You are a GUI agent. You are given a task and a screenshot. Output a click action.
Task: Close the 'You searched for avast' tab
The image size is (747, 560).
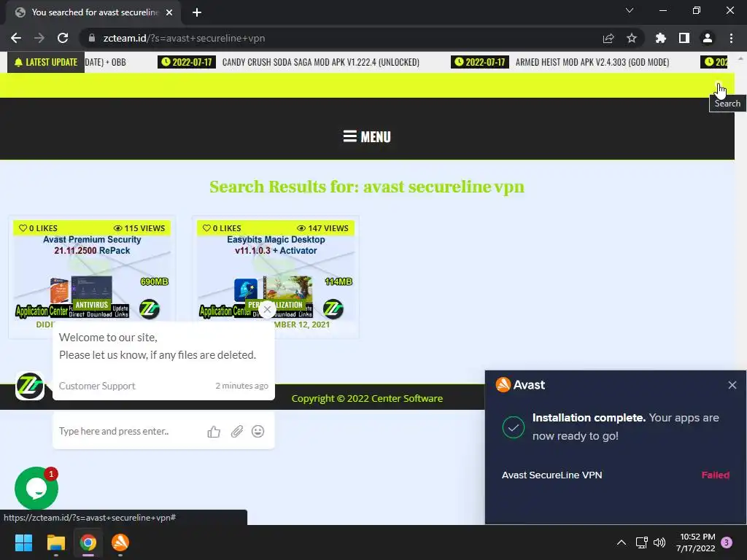tap(169, 12)
